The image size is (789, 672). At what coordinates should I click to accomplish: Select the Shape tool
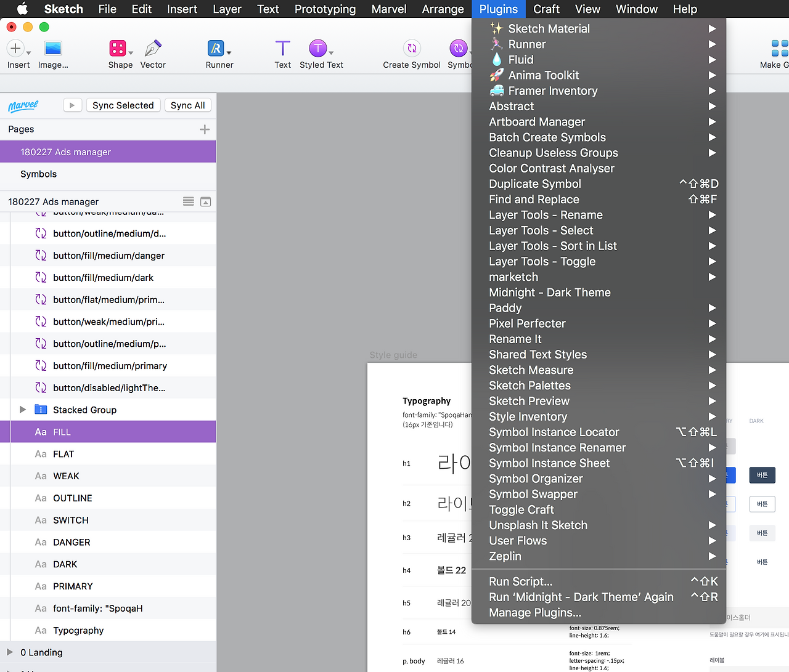click(x=120, y=49)
